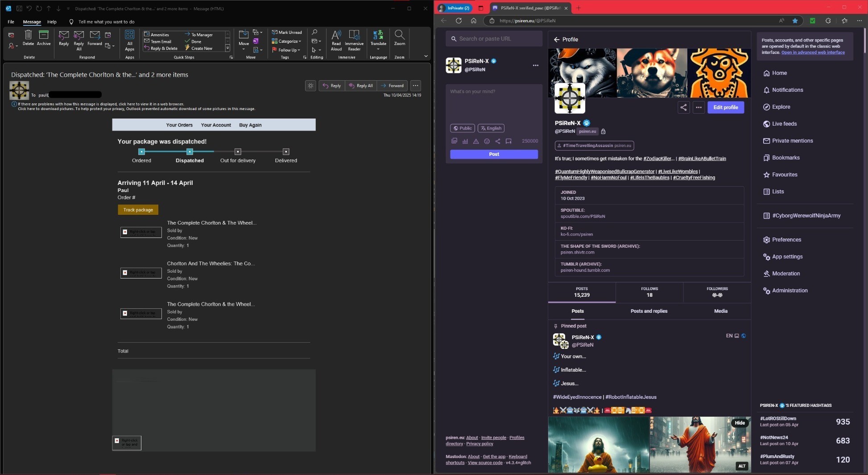The width and height of the screenshot is (868, 475).
Task: Switch to the Posts and replies tab
Action: point(649,311)
